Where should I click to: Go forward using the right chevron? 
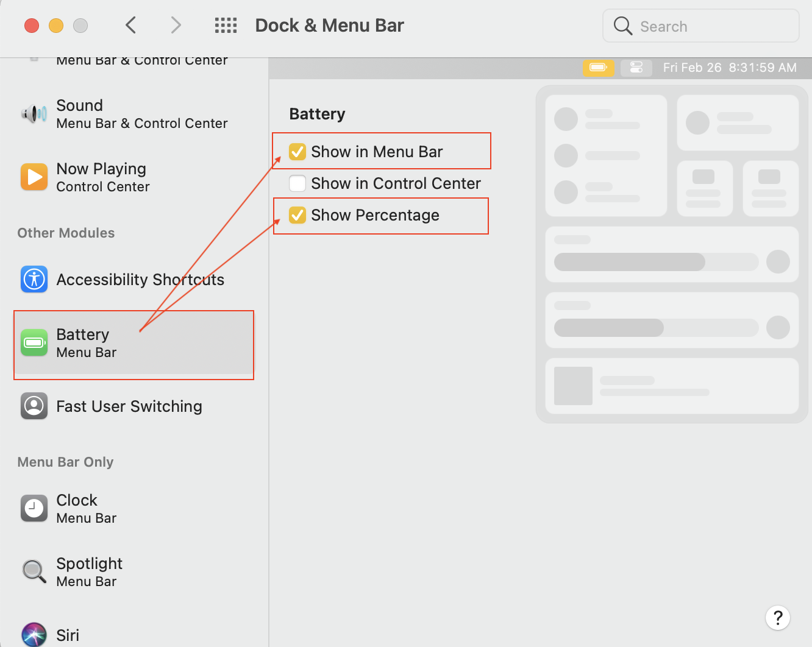coord(176,26)
